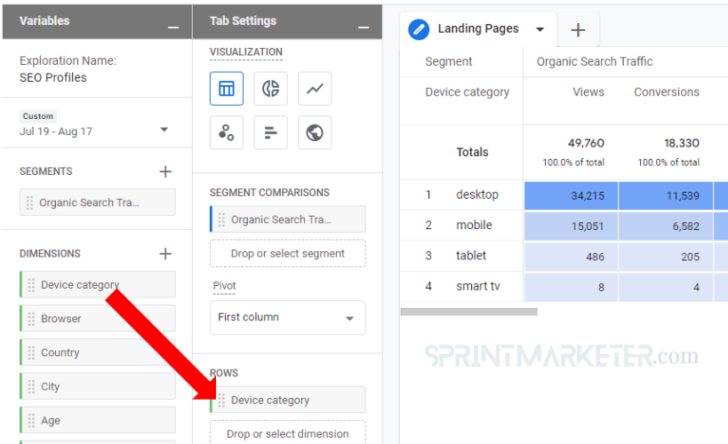Grab the Age dimension drag handle
Screen dimensions: 728x444
[31, 420]
